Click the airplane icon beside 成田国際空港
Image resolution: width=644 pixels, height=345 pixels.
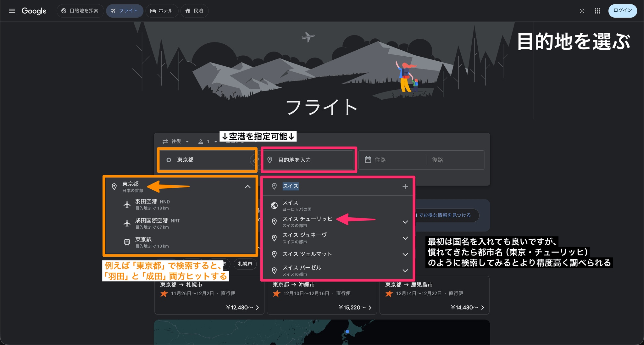[127, 223]
